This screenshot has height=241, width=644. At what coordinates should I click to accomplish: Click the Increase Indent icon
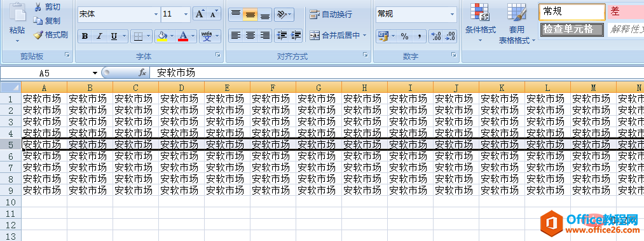point(296,36)
